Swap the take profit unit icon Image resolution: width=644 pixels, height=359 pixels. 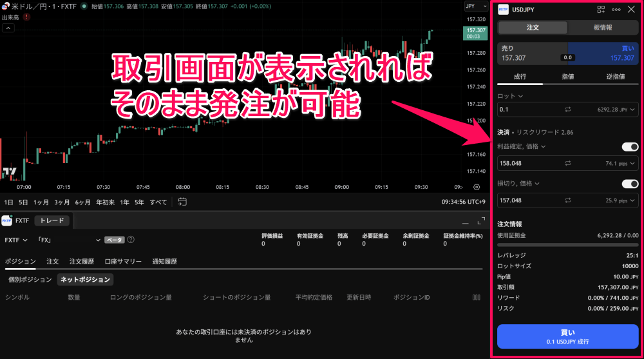567,163
